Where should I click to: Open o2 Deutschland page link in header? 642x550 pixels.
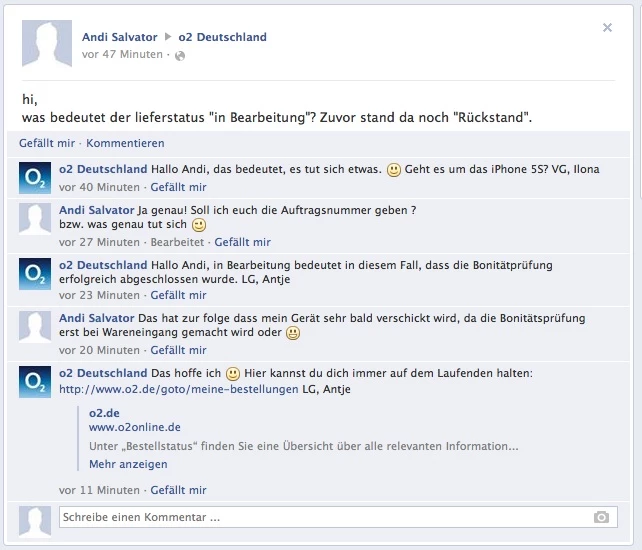tap(222, 37)
